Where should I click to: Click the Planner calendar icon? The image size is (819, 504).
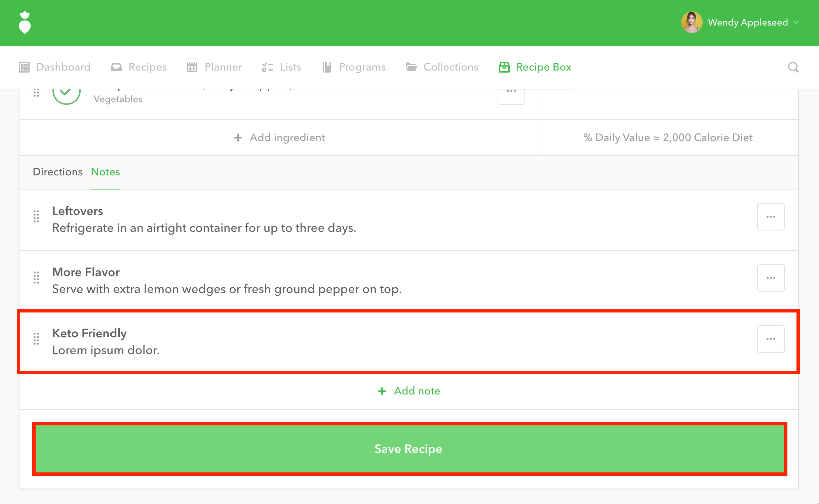click(x=192, y=67)
